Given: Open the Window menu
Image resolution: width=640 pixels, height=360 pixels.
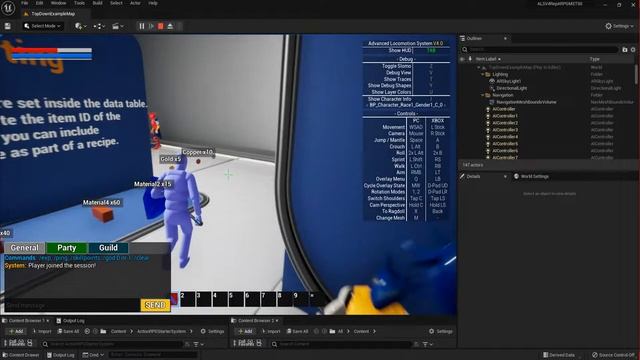Looking at the screenshot, I should [x=58, y=3].
